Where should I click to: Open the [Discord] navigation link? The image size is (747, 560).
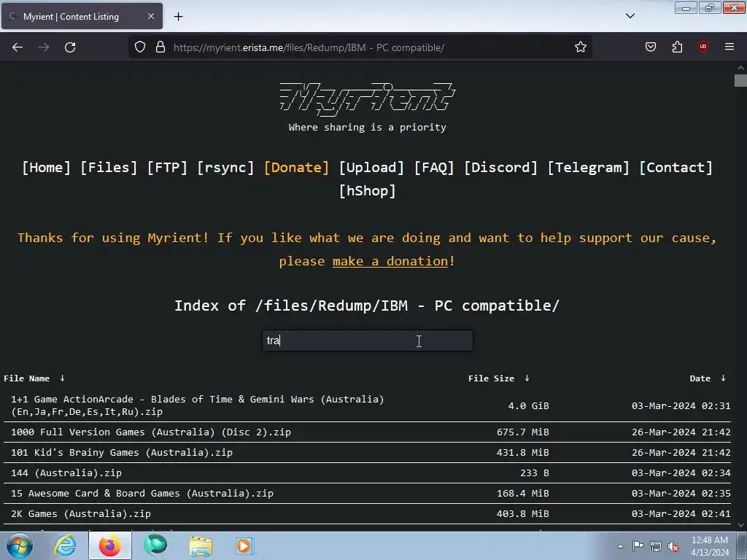[500, 168]
